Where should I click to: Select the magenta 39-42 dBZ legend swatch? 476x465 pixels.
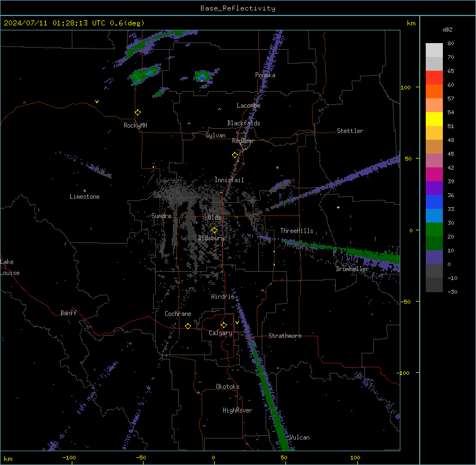coord(434,174)
